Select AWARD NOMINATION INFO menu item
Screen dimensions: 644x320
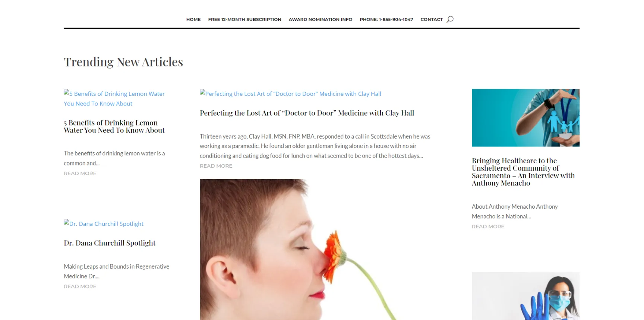[x=320, y=19]
